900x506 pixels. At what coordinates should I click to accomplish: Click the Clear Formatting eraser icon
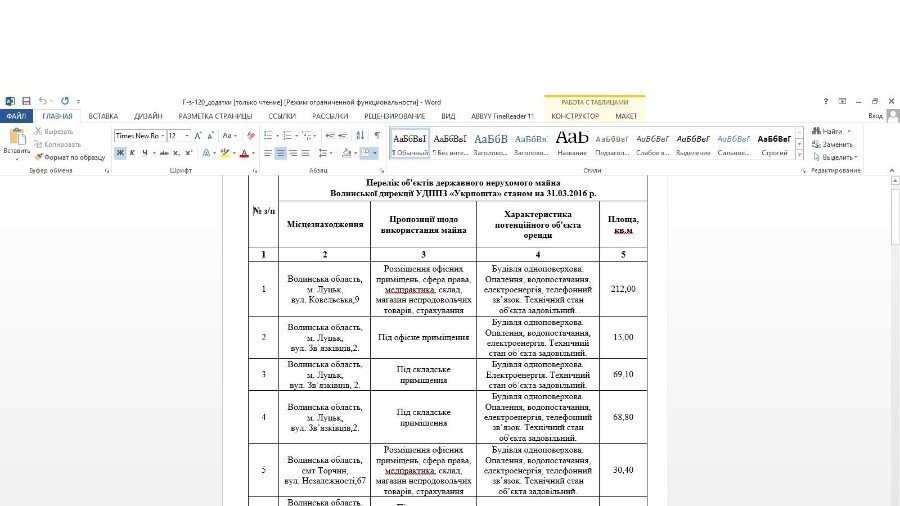250,135
